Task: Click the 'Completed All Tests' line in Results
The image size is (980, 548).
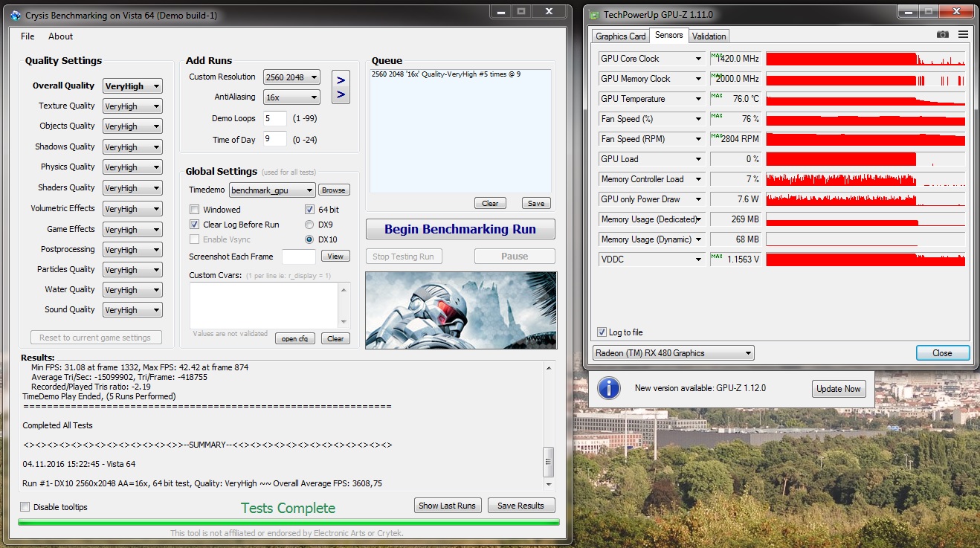Action: [x=57, y=425]
